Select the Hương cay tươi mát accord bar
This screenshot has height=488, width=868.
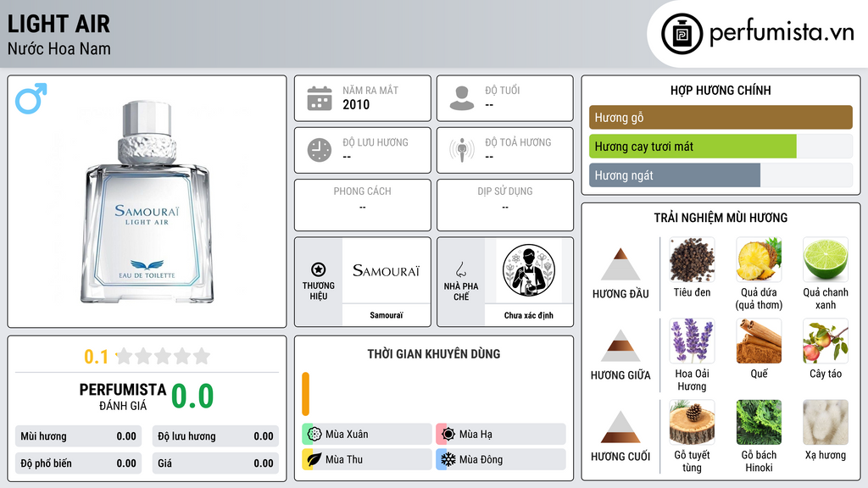721,147
